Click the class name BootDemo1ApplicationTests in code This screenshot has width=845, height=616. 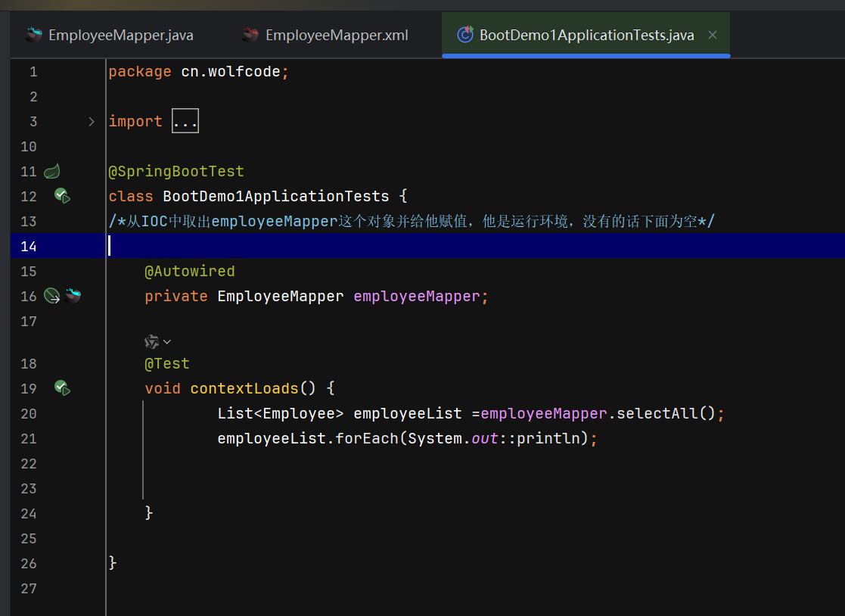pyautogui.click(x=276, y=196)
